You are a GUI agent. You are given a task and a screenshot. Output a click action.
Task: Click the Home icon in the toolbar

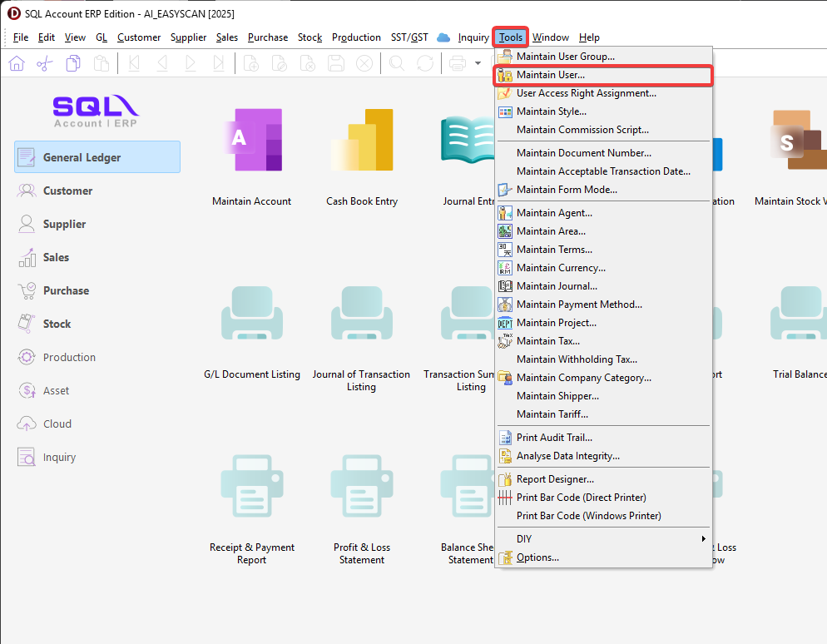[x=17, y=63]
